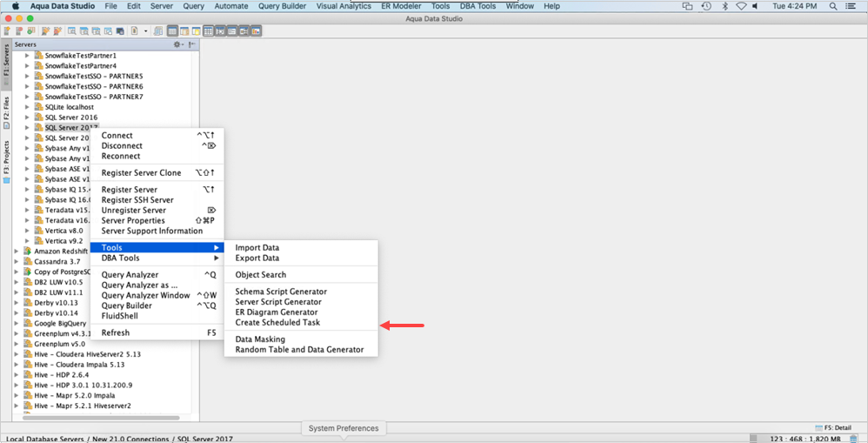The image size is (868, 443).
Task: Expand the SQLite localhost node
Action: coord(27,107)
